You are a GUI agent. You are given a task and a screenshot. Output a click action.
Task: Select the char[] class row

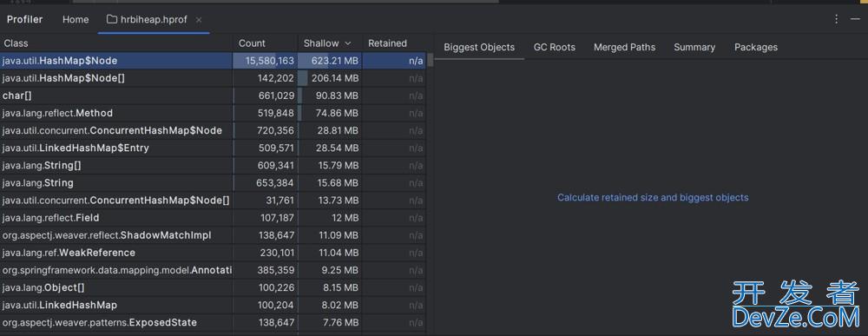coord(214,96)
